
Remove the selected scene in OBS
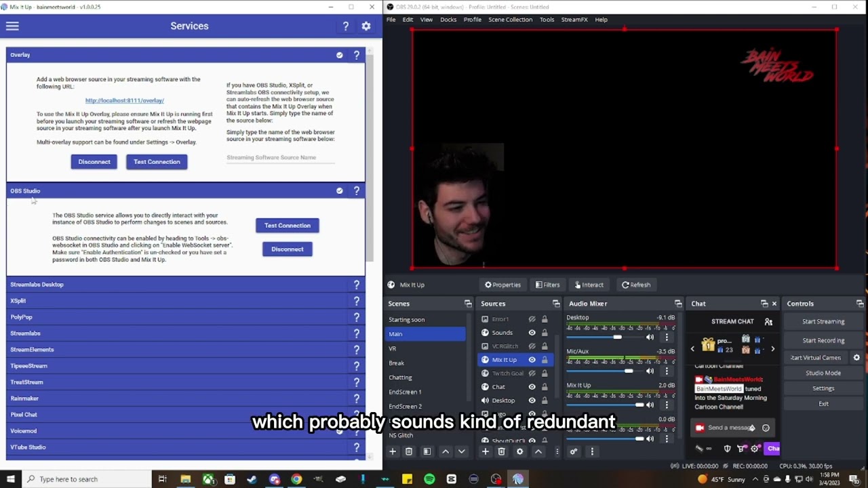pos(409,451)
